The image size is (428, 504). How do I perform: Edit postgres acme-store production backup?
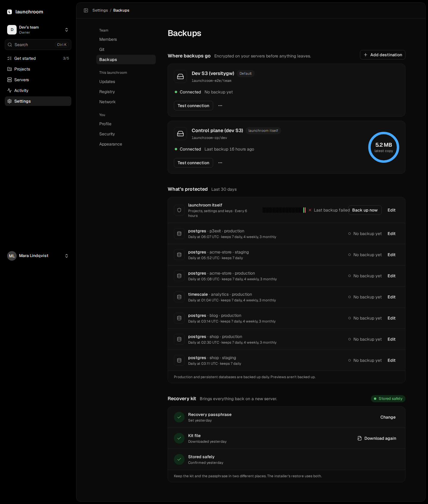point(391,276)
